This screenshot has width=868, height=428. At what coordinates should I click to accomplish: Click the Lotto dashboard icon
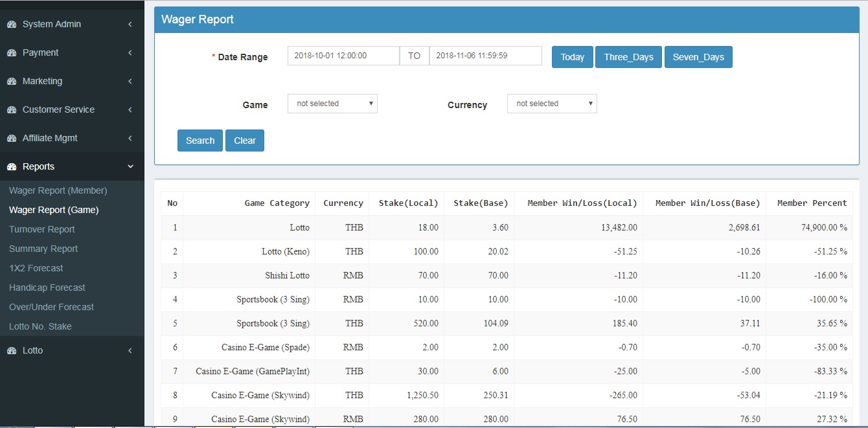[x=12, y=350]
